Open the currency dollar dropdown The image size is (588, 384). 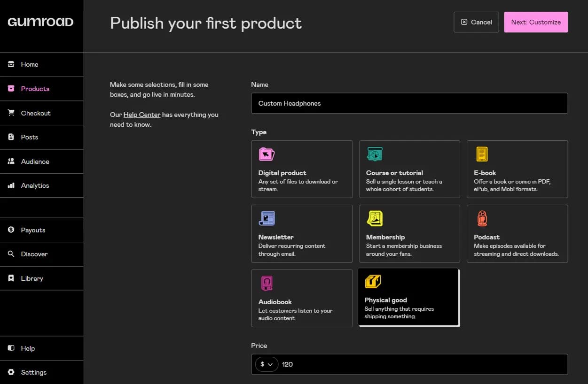[267, 364]
